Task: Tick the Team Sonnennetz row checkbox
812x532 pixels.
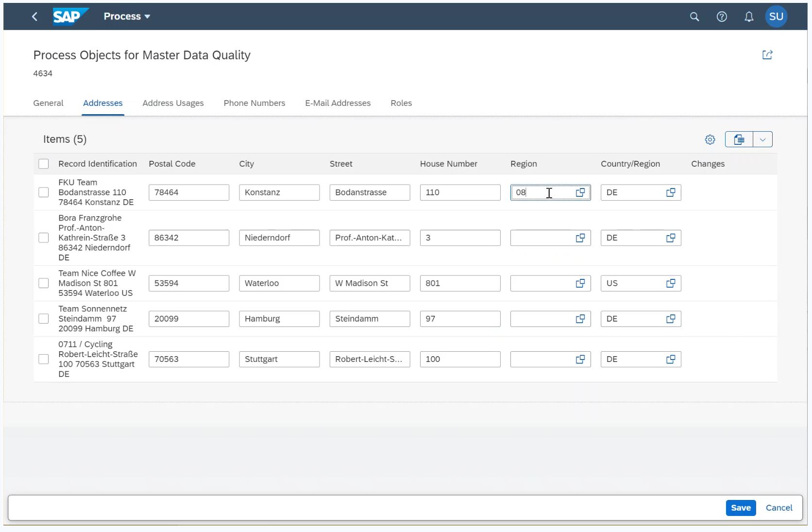Action: pos(44,319)
